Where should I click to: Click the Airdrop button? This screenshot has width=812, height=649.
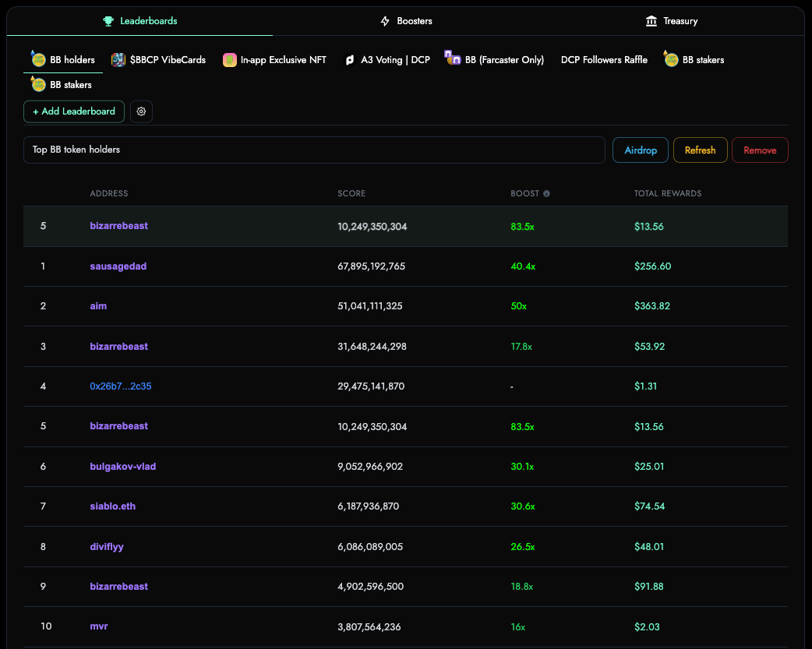(x=641, y=150)
